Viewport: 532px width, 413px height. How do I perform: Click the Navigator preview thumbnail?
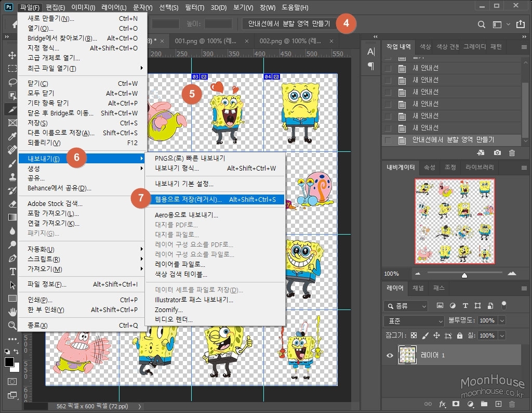pos(455,221)
